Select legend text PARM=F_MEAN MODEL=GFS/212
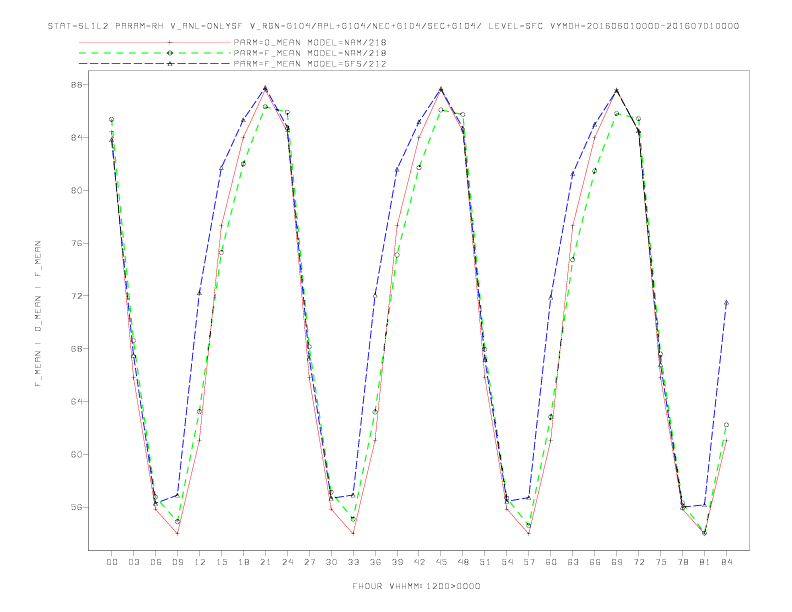Viewport: 792px width, 612px height. tap(310, 64)
